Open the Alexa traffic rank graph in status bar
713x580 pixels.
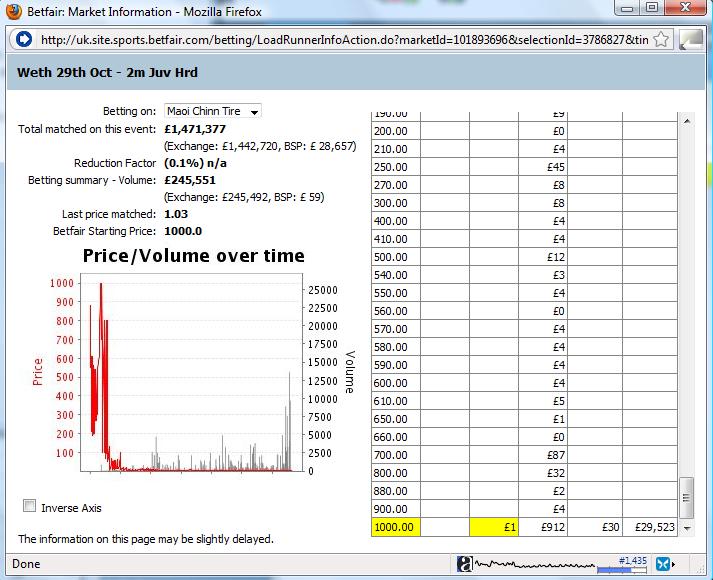pos(534,565)
